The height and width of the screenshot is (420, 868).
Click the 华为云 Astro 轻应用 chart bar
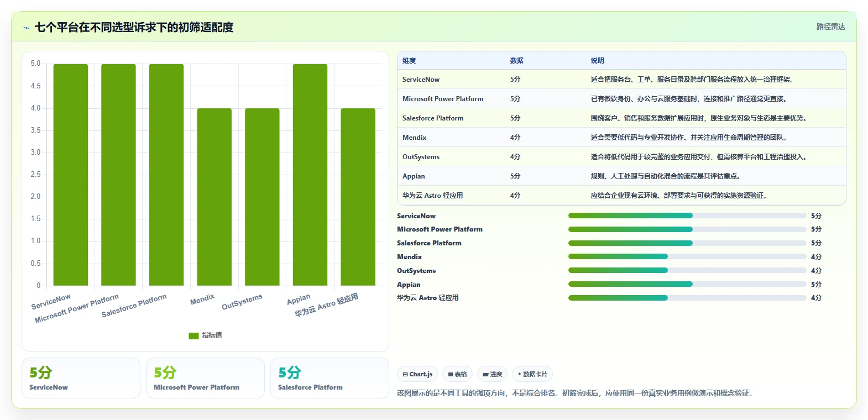pyautogui.click(x=358, y=197)
